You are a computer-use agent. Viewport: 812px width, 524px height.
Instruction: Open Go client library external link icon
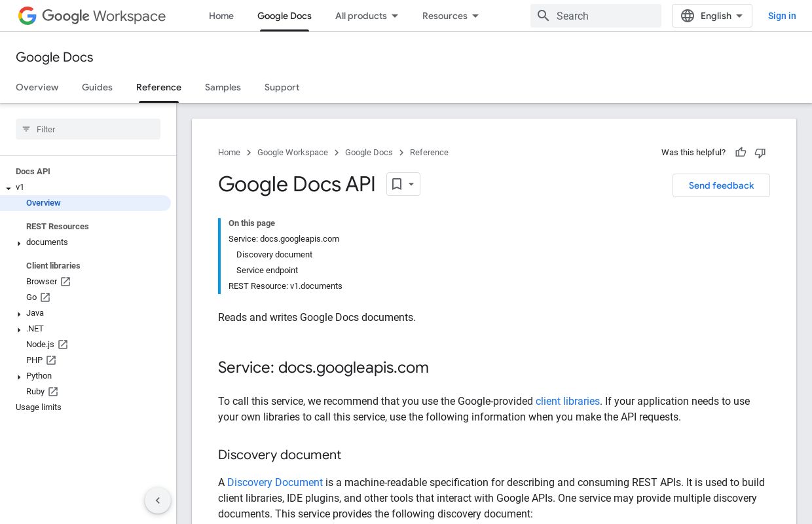[x=45, y=297]
